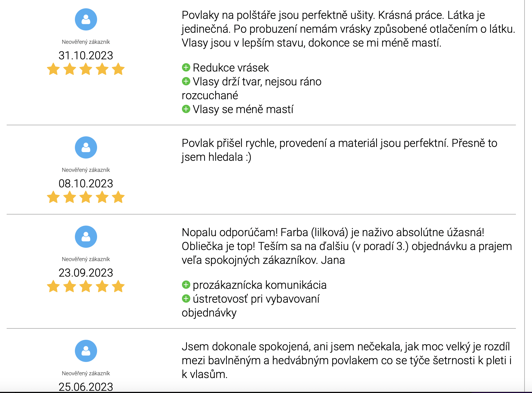Click the third star of the 23.09.2023 rating
Screen dimensions: 532x393
(86, 286)
